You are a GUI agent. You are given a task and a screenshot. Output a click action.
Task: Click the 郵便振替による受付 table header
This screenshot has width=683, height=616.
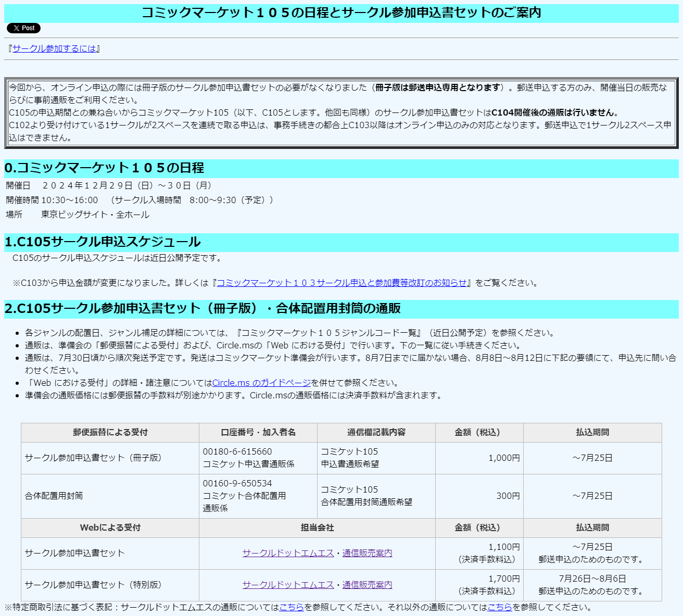pos(110,432)
